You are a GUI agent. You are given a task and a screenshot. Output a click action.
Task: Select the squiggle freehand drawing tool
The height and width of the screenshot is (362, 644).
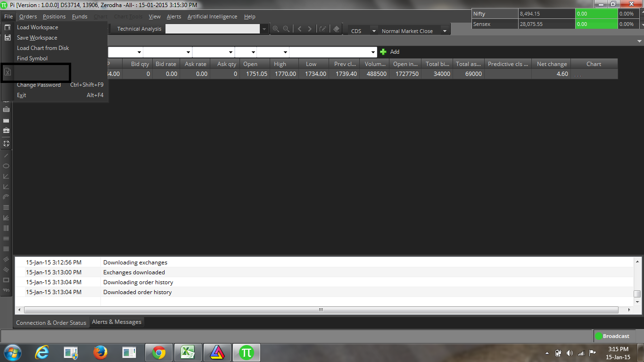(6, 290)
